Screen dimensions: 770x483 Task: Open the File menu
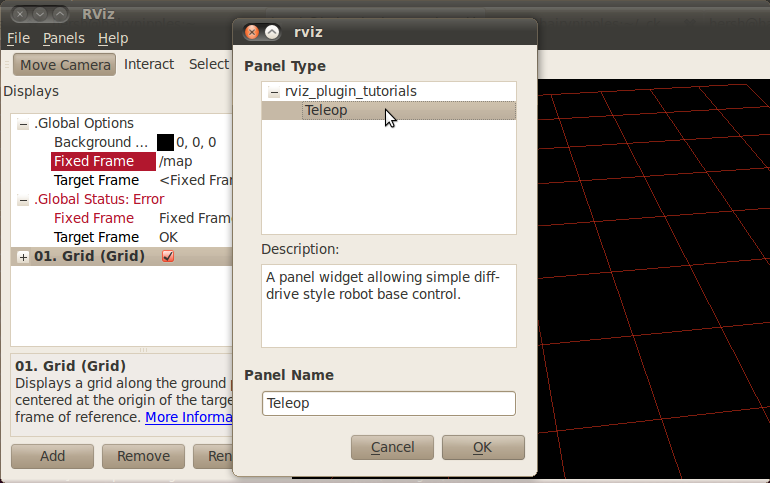(19, 38)
